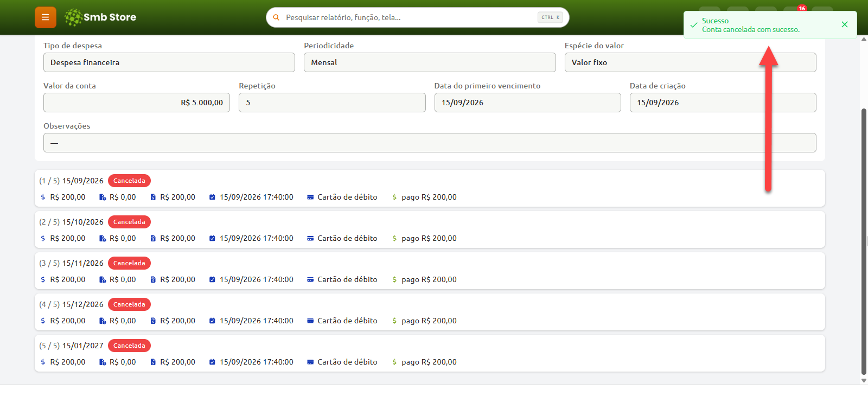The image size is (868, 415).
Task: Select the Valor da conta field
Action: point(137,103)
